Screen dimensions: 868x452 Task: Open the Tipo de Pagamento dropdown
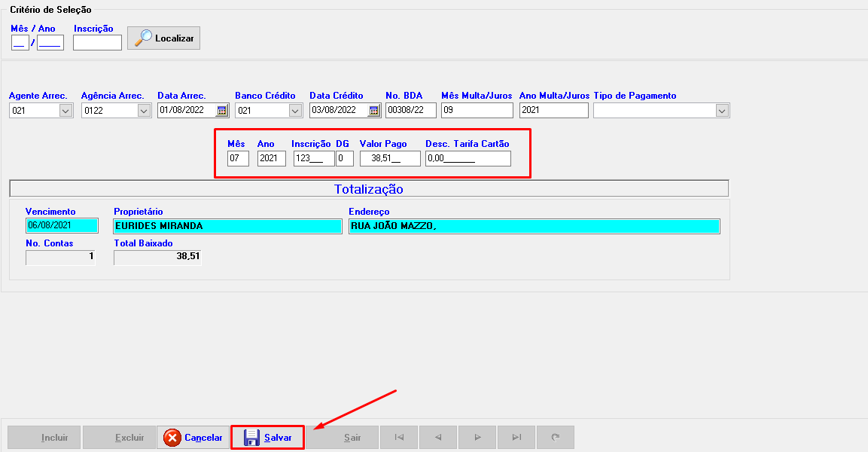coord(722,111)
